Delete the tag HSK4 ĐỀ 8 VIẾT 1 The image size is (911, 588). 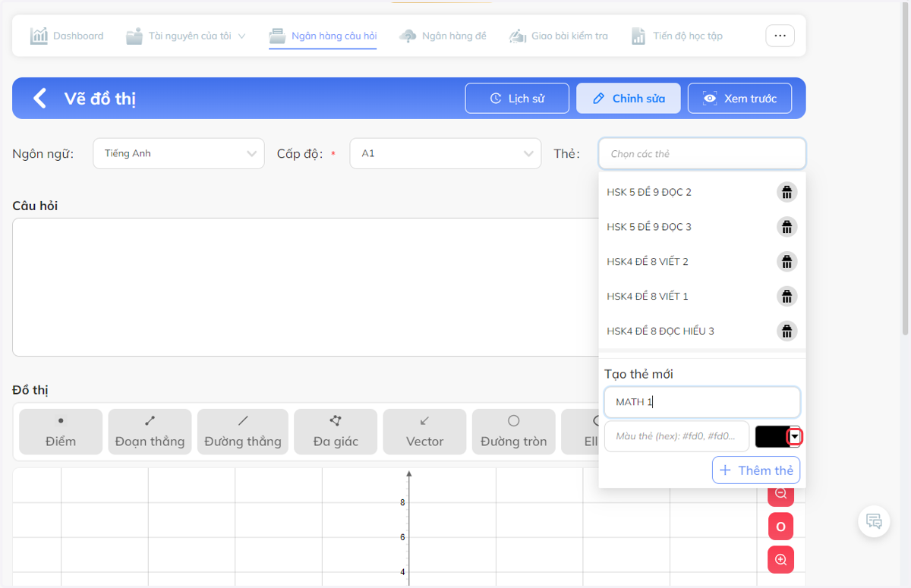click(786, 296)
